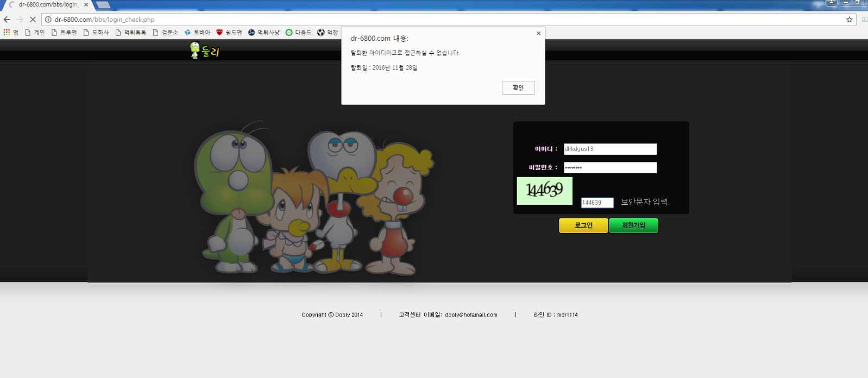Viewport: 868px width, 378px height.
Task: Stop page loading with the X button
Action: (33, 19)
